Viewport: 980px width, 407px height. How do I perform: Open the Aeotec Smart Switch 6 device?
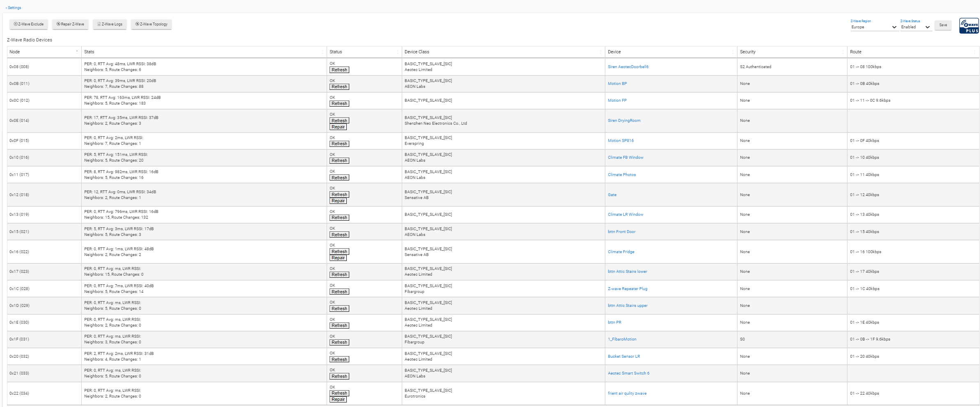point(628,373)
